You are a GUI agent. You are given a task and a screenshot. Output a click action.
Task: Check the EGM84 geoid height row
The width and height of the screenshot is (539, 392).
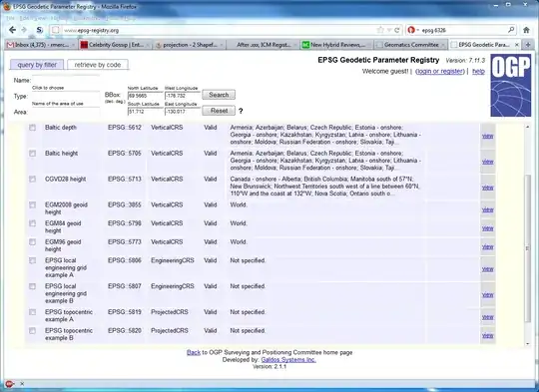32,223
